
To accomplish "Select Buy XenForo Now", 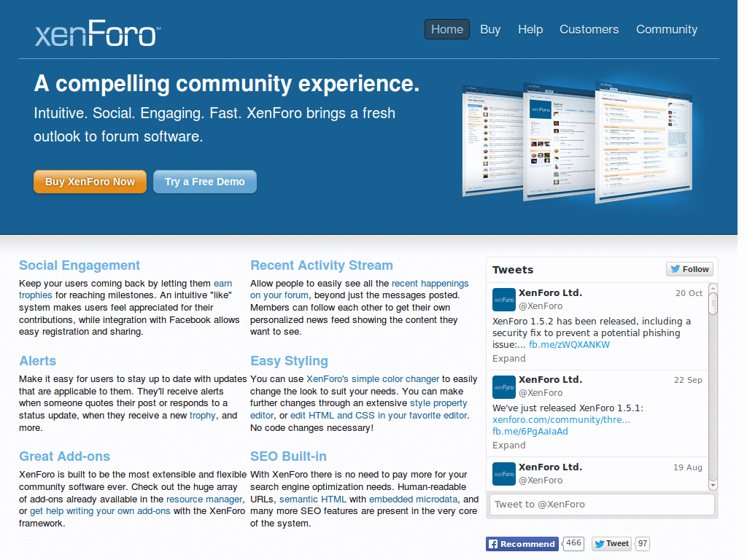I will [90, 181].
